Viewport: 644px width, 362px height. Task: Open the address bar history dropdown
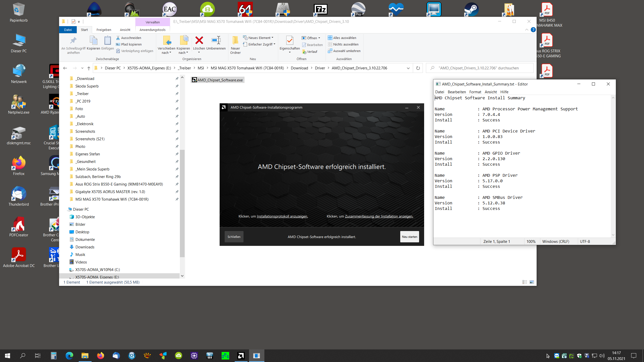coord(408,68)
